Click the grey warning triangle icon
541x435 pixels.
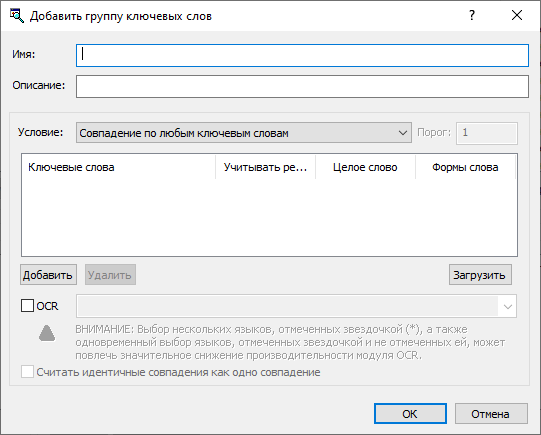point(47,333)
